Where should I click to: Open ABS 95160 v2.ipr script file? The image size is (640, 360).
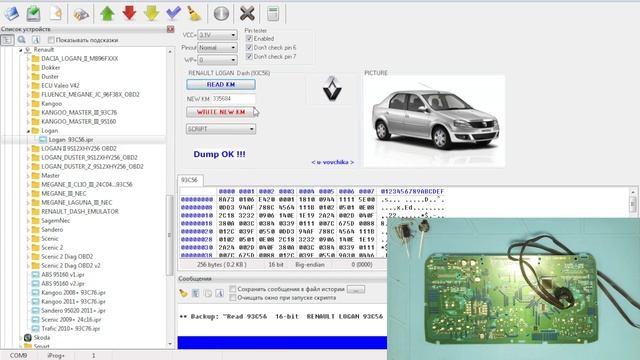[x=63, y=283]
